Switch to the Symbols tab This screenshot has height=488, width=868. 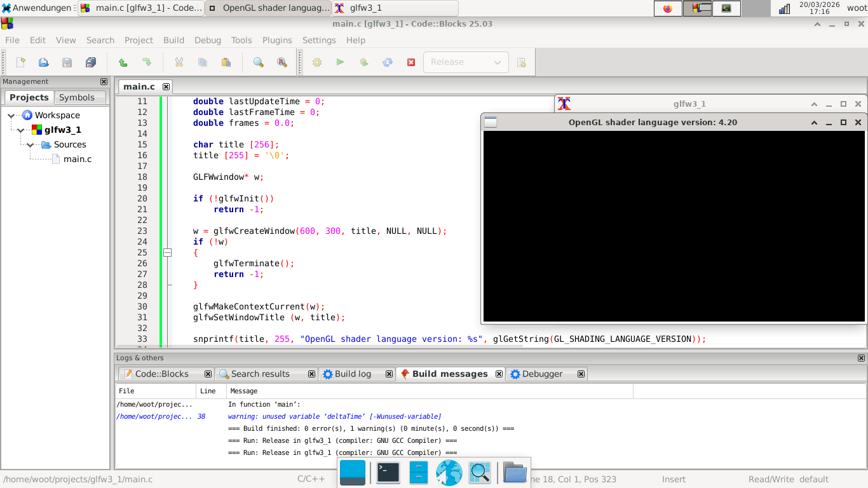click(x=77, y=97)
